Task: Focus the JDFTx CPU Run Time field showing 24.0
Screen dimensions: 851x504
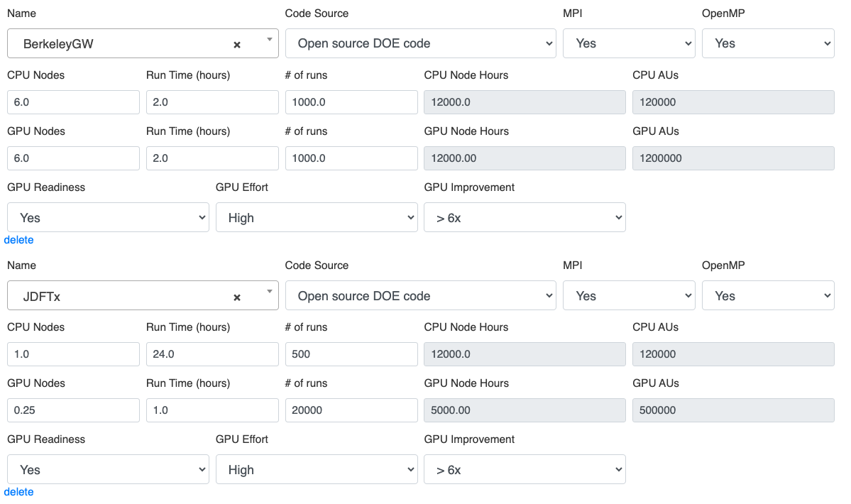Action: tap(212, 354)
